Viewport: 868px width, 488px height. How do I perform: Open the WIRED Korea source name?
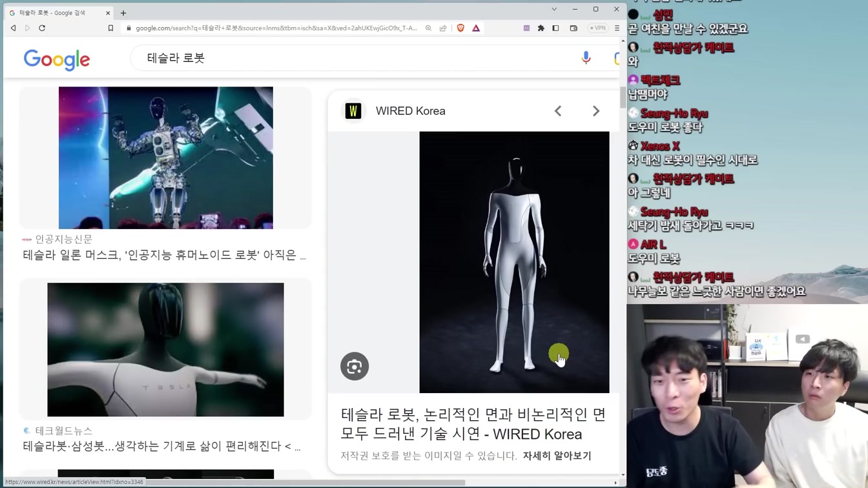pos(411,111)
